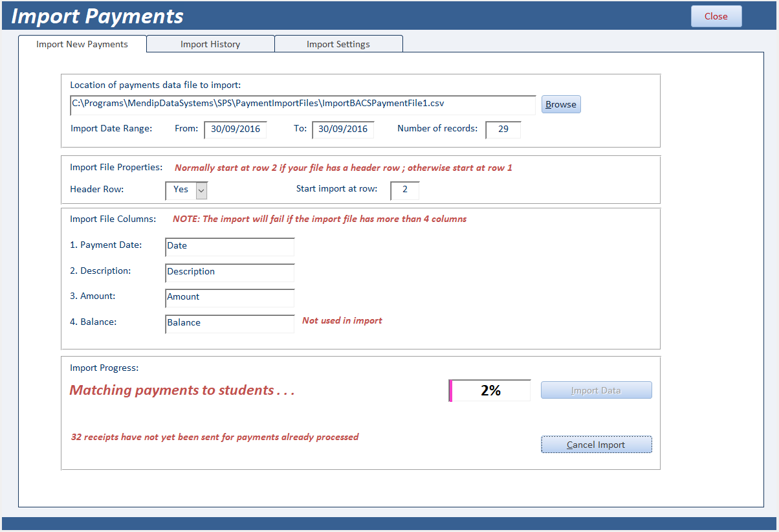This screenshot has width=779, height=532.
Task: Close the Import Payments form
Action: click(x=716, y=16)
